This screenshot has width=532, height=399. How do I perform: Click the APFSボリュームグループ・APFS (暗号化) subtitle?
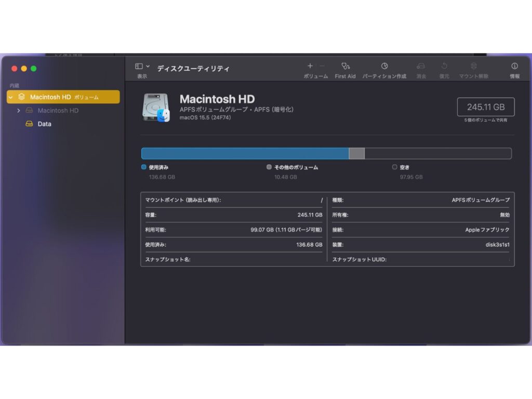[x=237, y=110]
